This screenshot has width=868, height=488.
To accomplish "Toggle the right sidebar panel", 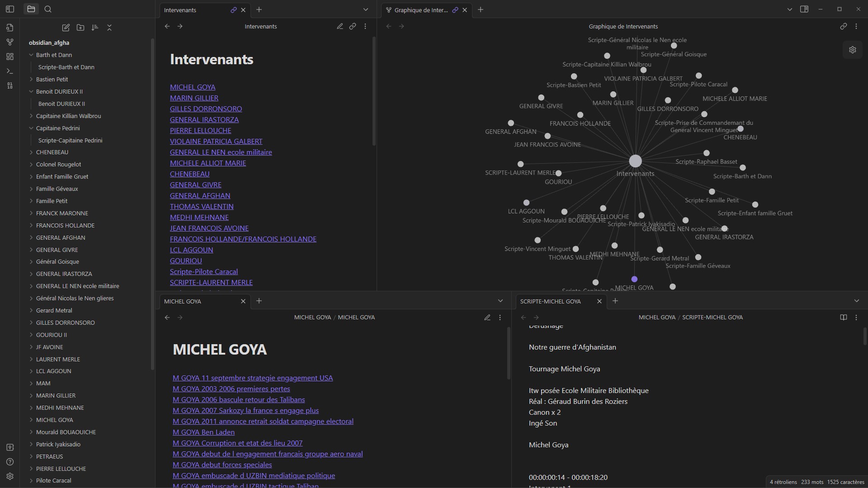I will (x=804, y=9).
